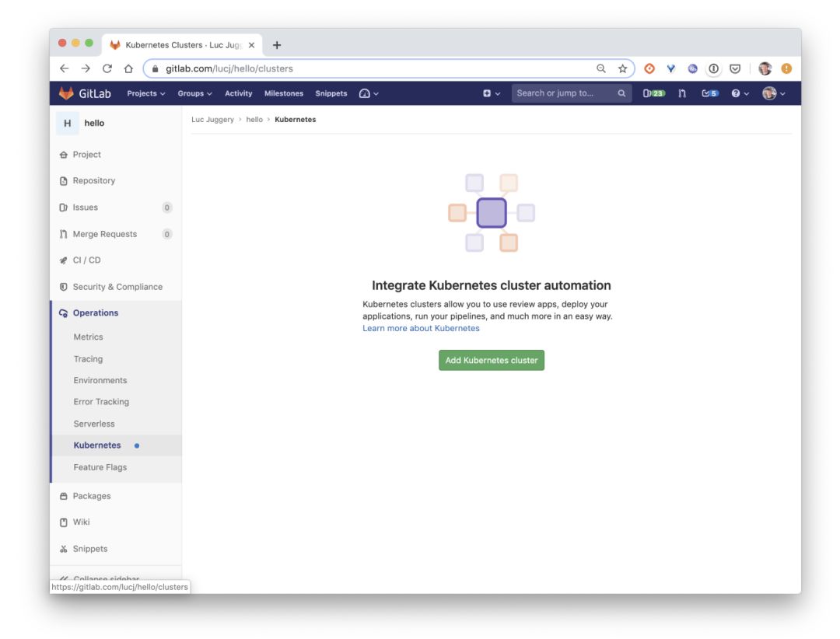Open the help question-mark dropdown
Image resolution: width=840 pixels, height=639 pixels.
click(740, 93)
